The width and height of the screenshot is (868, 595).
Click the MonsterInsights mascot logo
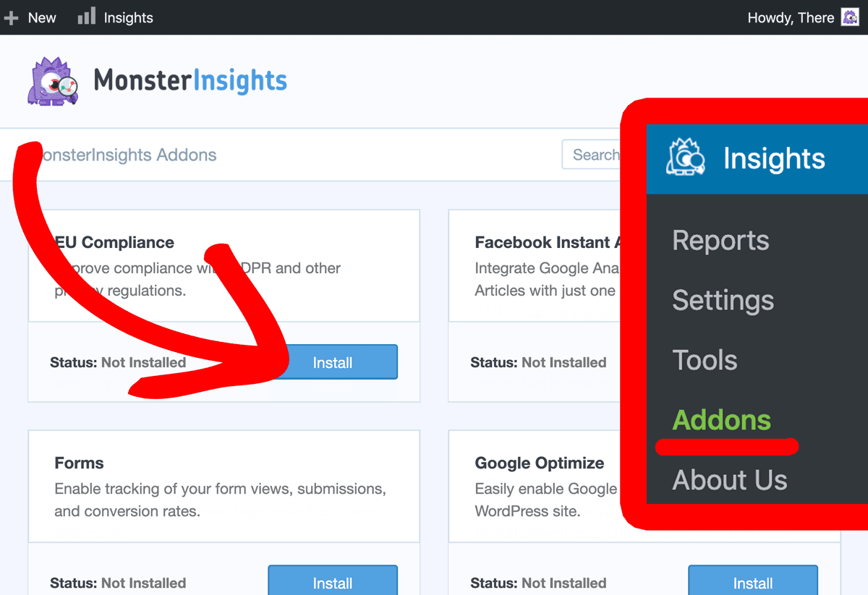coord(51,80)
